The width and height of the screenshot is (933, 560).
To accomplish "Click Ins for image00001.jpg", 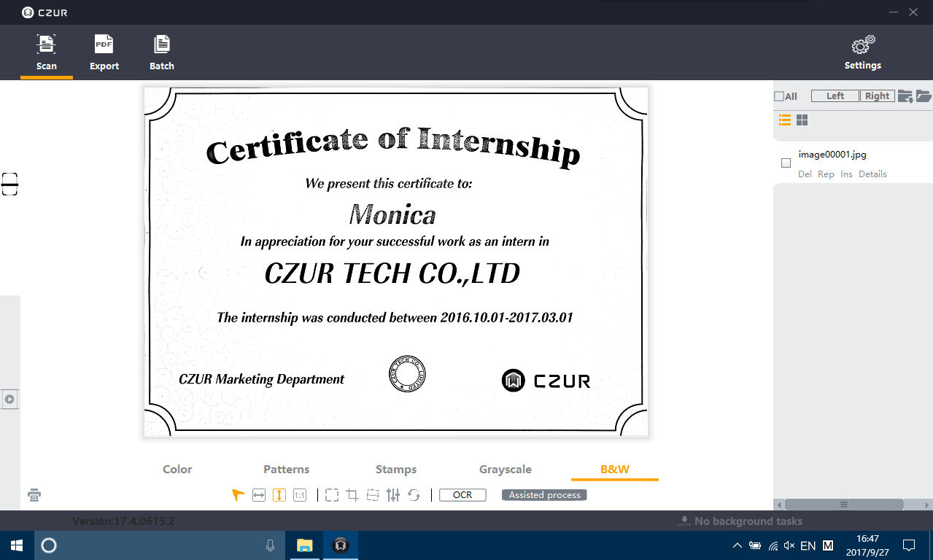I will pyautogui.click(x=846, y=174).
